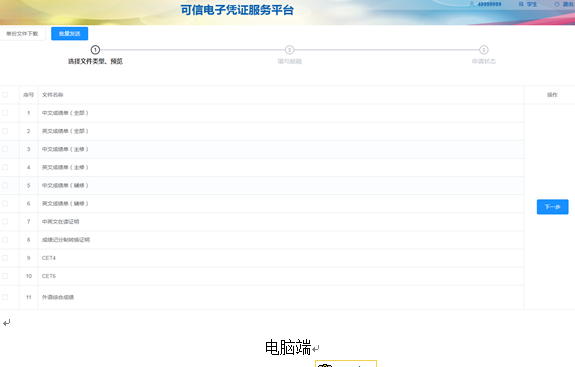
Task: Click the 学生 role label
Action: click(532, 4)
